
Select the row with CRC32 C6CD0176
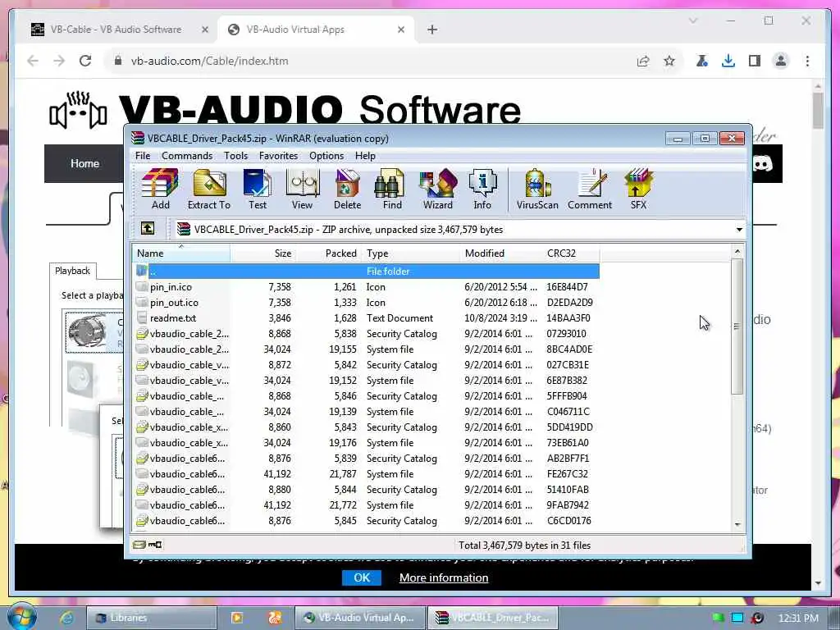tap(366, 520)
